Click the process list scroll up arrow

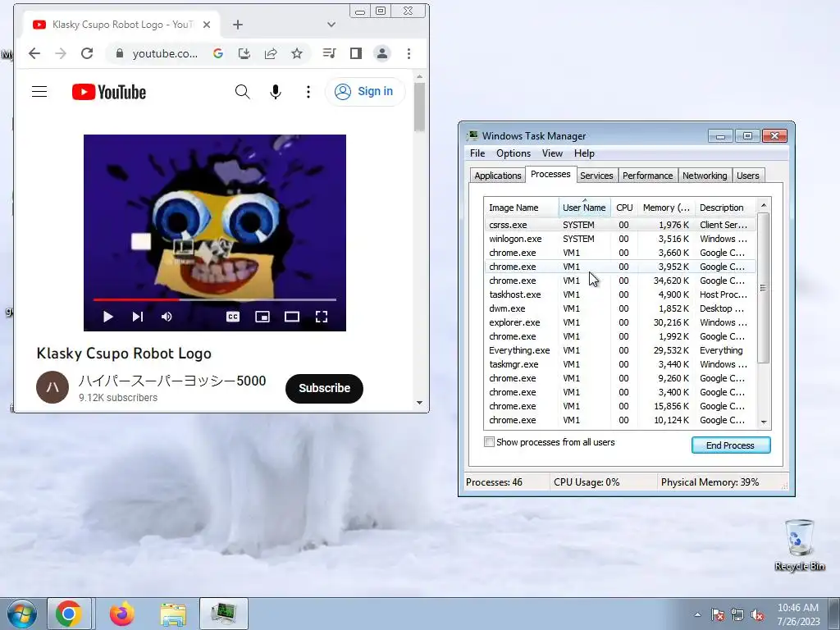[764, 205]
